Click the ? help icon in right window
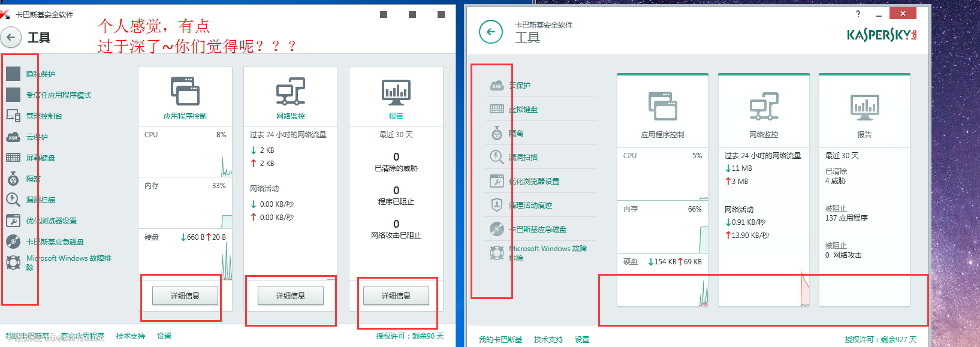 pyautogui.click(x=858, y=14)
